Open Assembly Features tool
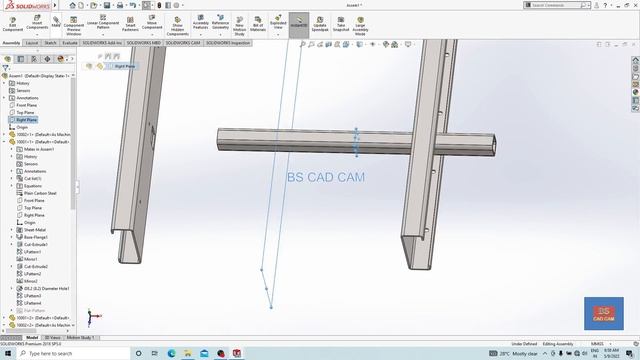Viewport: 640px width, 360px height. pyautogui.click(x=200, y=23)
